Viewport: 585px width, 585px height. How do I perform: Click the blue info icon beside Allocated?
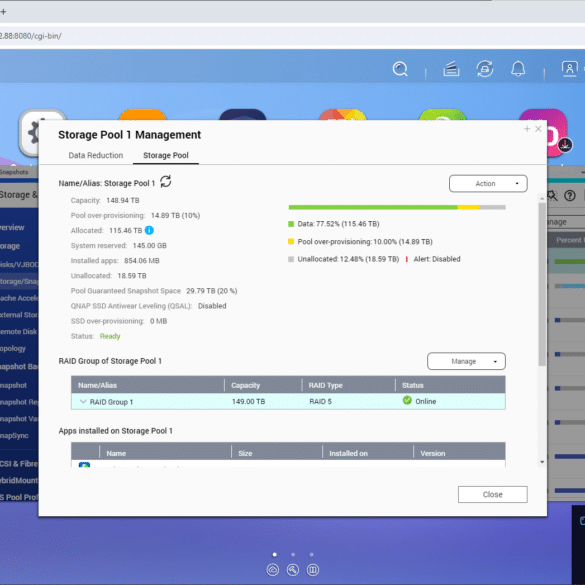click(149, 230)
